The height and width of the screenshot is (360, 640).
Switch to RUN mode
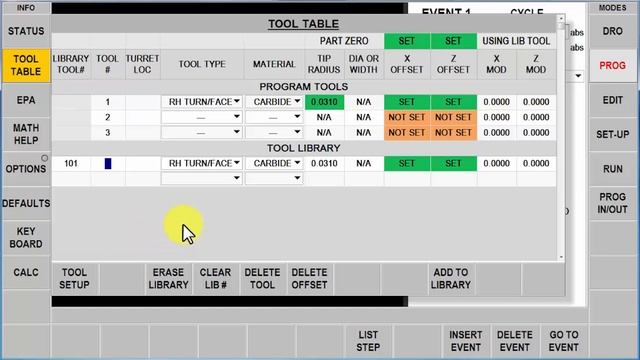(612, 169)
